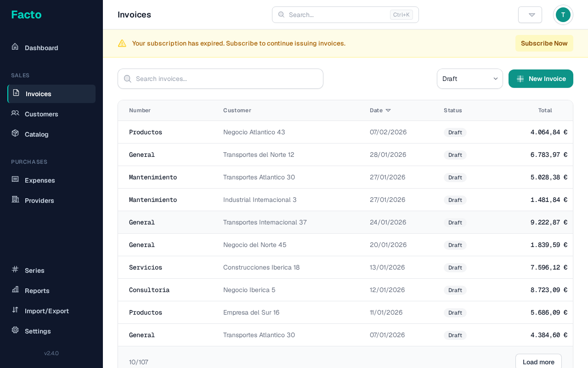Open the Draft status filter dropdown
Viewport: 588px width, 368px height.
coord(469,79)
